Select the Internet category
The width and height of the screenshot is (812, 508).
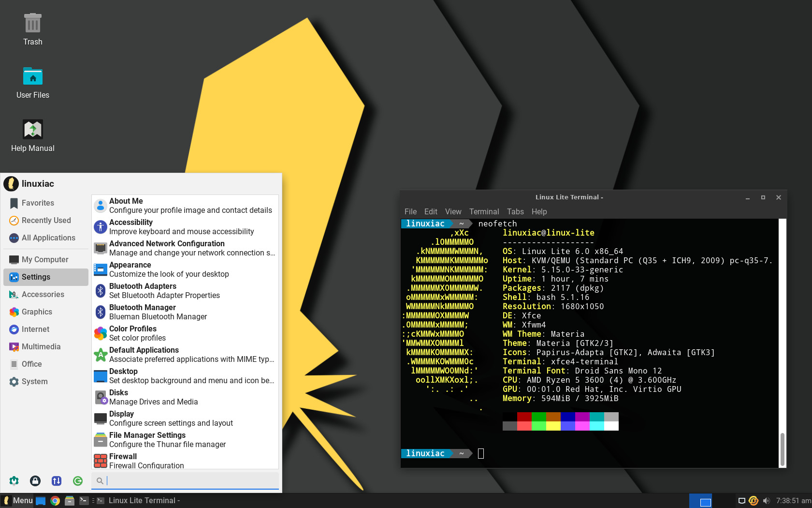pyautogui.click(x=46, y=329)
